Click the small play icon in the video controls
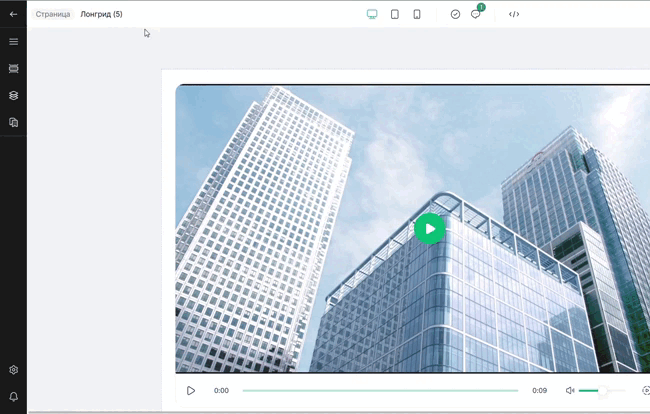Image resolution: width=650 pixels, height=414 pixels. pos(191,391)
